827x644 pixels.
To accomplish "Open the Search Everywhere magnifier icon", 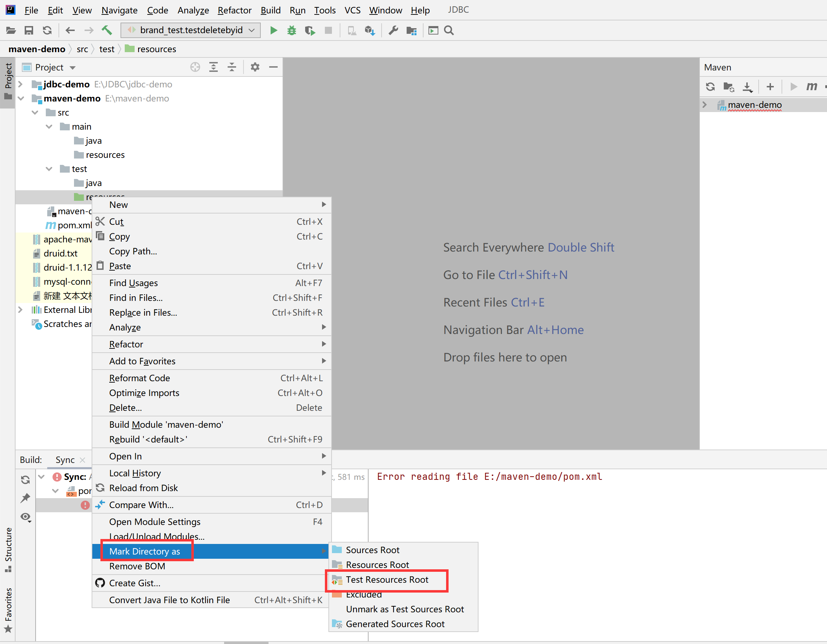I will click(x=449, y=30).
